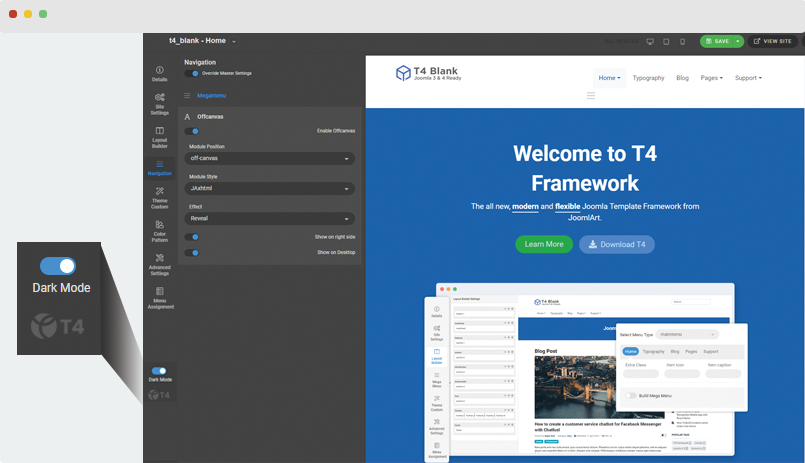Click the underlined 'modern' link
The height and width of the screenshot is (463, 805).
coord(525,206)
